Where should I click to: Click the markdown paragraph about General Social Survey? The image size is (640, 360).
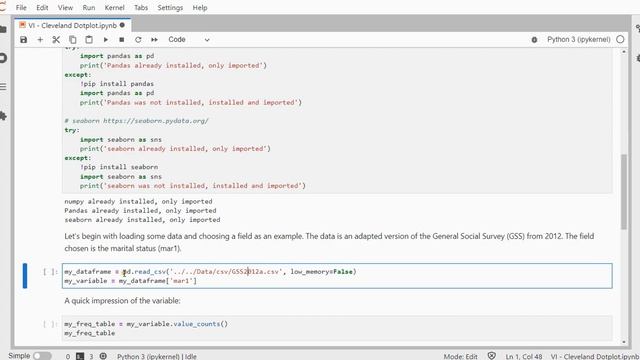329,242
